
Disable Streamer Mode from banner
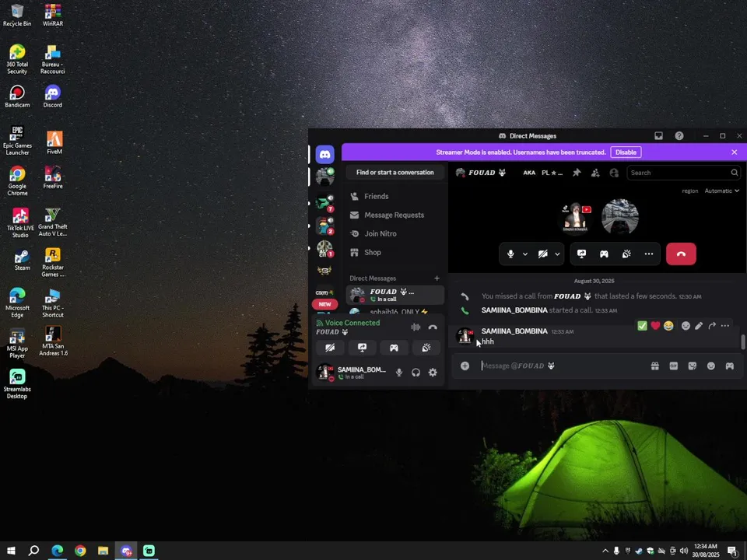626,152
